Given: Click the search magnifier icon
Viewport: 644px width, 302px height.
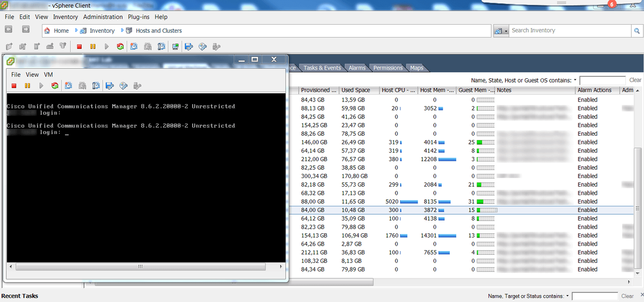Looking at the screenshot, I should pos(638,31).
